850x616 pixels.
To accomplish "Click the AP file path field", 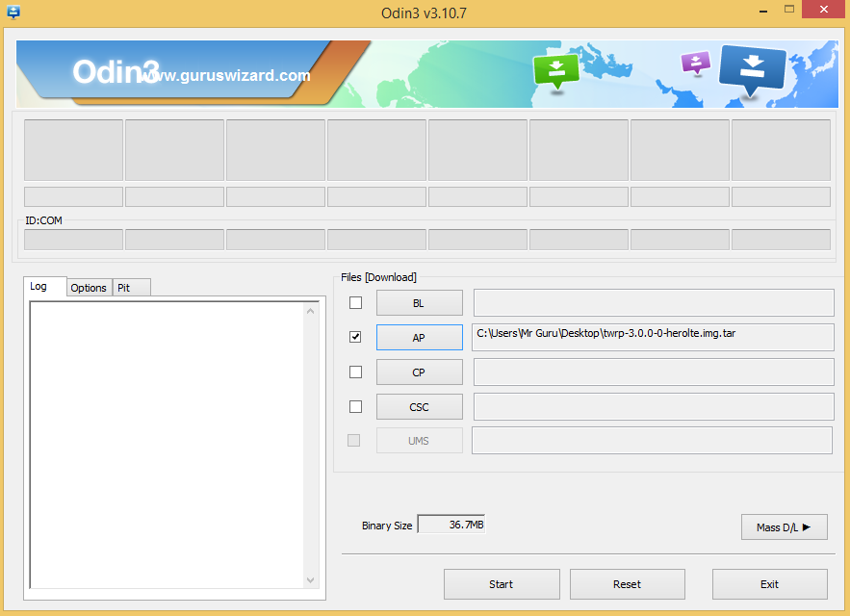I will pyautogui.click(x=653, y=337).
